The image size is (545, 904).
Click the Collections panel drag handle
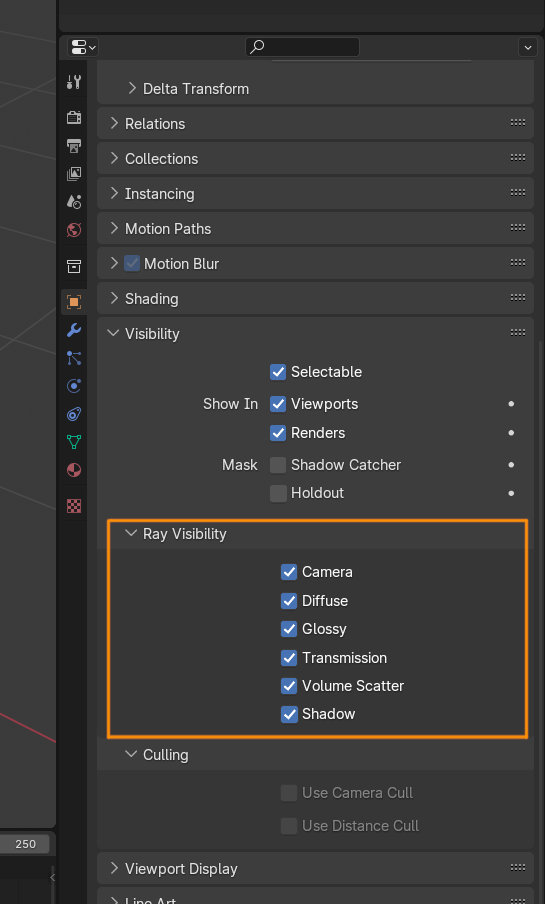coord(517,157)
